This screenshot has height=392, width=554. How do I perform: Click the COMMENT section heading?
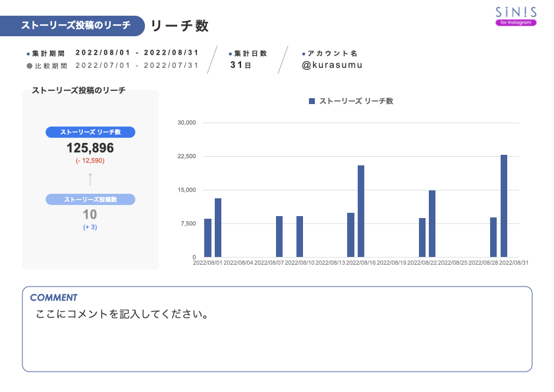pos(55,298)
